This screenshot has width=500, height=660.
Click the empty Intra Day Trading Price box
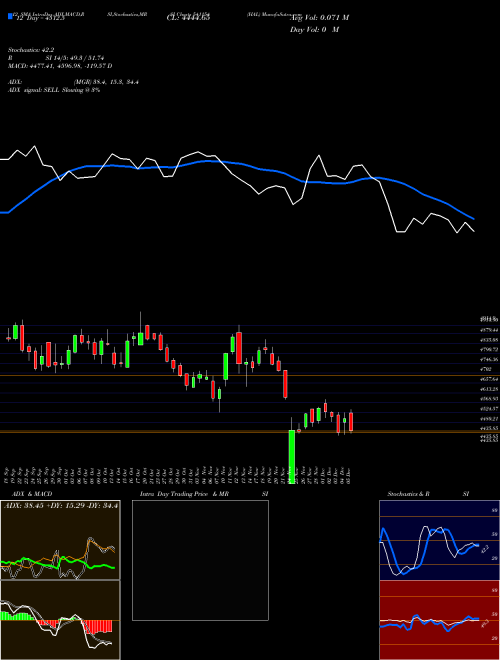200,560
